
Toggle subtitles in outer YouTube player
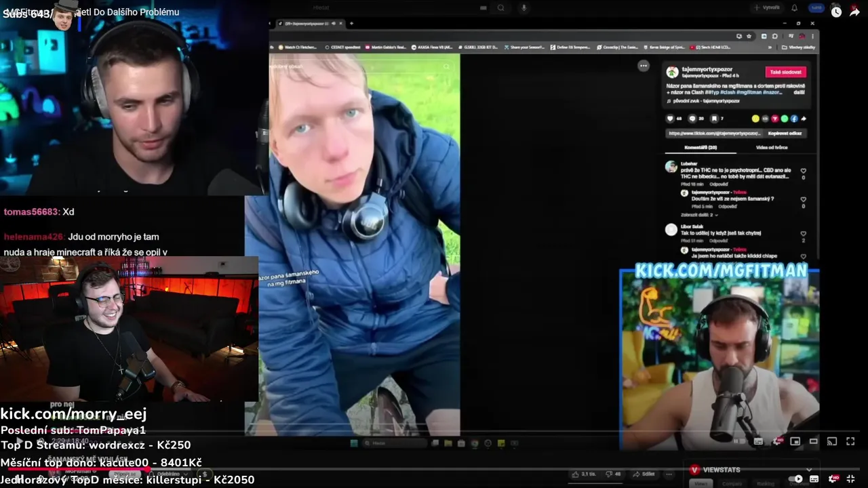click(814, 479)
